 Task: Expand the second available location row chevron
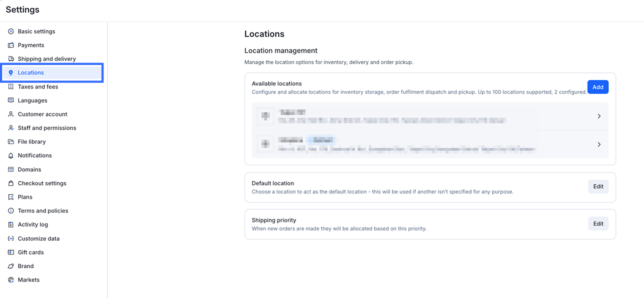[x=599, y=144]
